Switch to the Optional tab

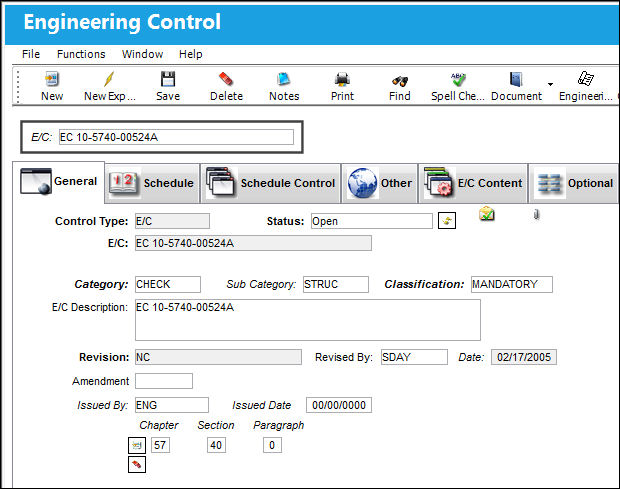tap(574, 183)
